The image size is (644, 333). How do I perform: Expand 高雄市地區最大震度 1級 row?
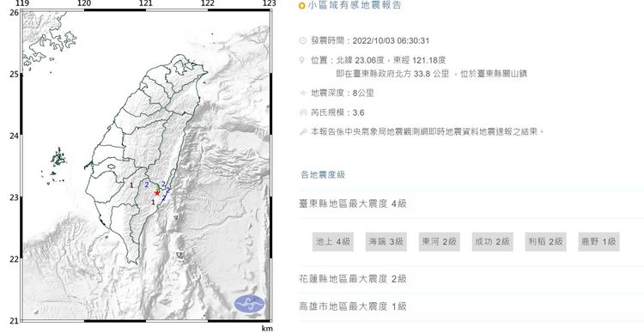click(x=471, y=306)
